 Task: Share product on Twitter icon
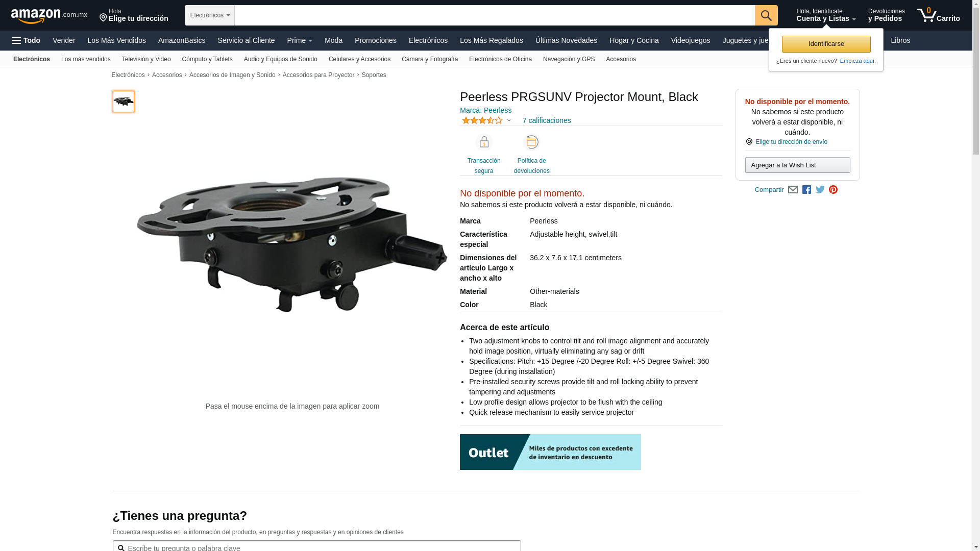(x=820, y=190)
